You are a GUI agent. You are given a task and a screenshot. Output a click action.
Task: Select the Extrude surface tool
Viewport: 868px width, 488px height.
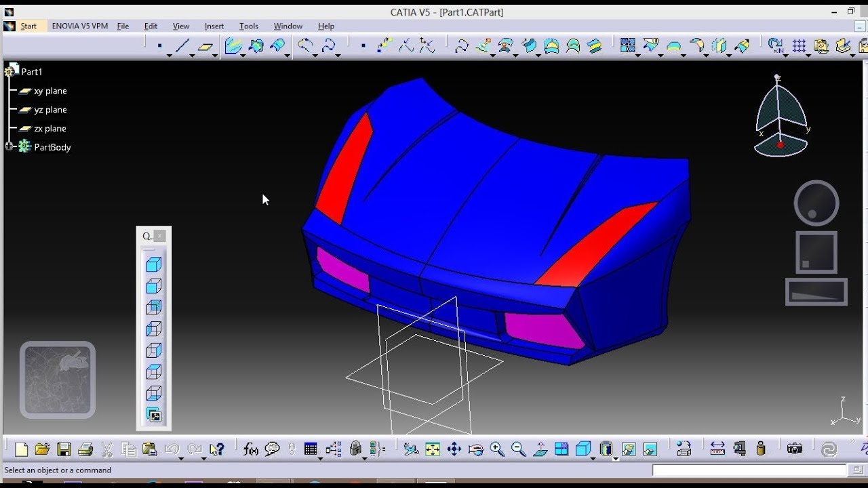[x=234, y=46]
